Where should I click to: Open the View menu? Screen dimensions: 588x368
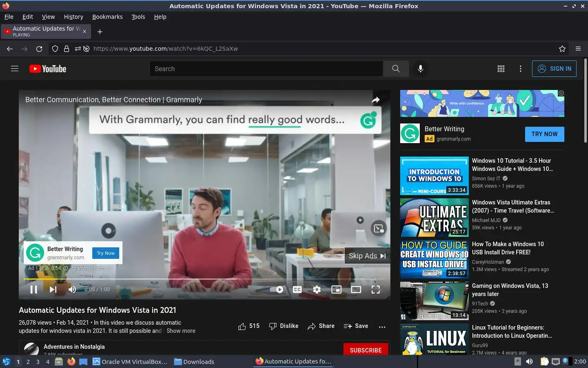(48, 17)
